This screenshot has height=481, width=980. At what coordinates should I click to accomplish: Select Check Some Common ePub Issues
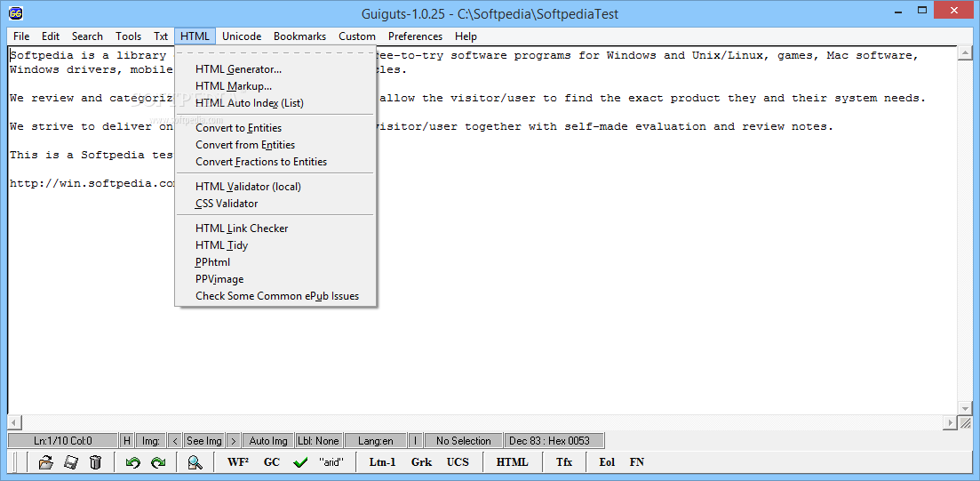pos(275,296)
